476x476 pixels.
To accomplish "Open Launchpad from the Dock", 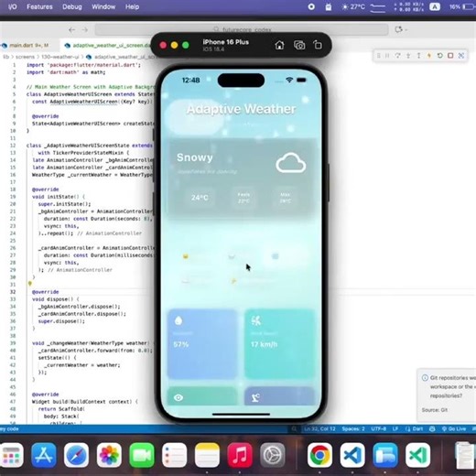I will 12,455.
